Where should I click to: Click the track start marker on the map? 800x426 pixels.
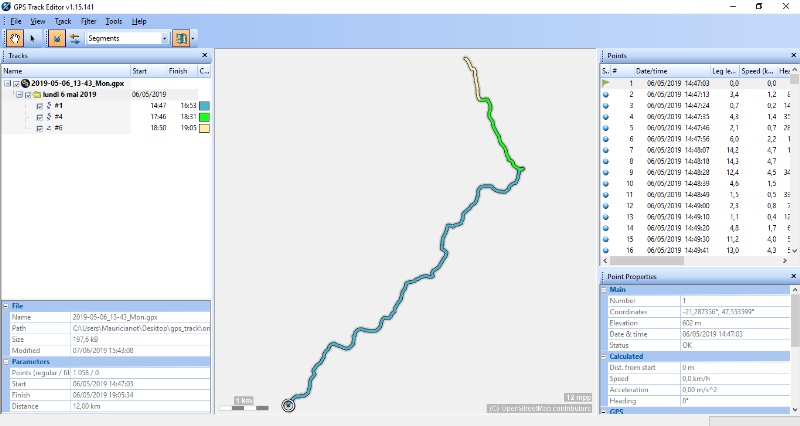pos(288,405)
